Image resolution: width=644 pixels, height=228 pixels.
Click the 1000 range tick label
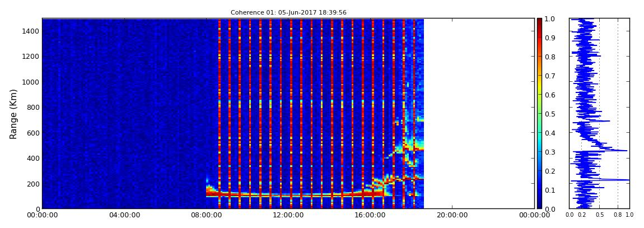pyautogui.click(x=30, y=82)
